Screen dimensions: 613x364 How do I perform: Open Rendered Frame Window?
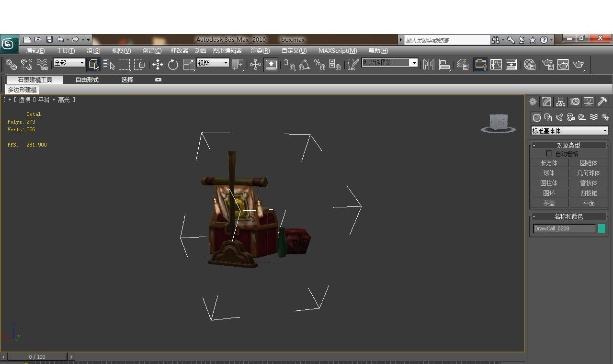(x=563, y=64)
